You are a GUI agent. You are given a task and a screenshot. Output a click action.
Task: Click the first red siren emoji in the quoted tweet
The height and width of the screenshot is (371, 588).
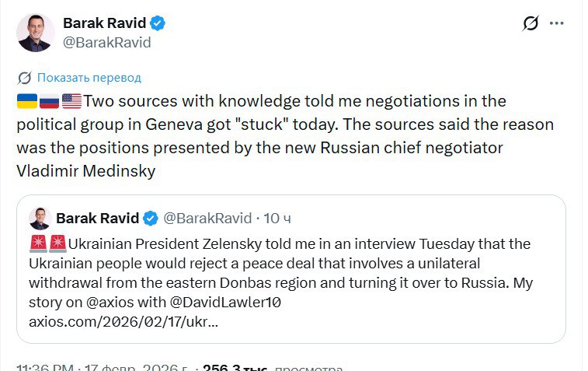(38, 244)
